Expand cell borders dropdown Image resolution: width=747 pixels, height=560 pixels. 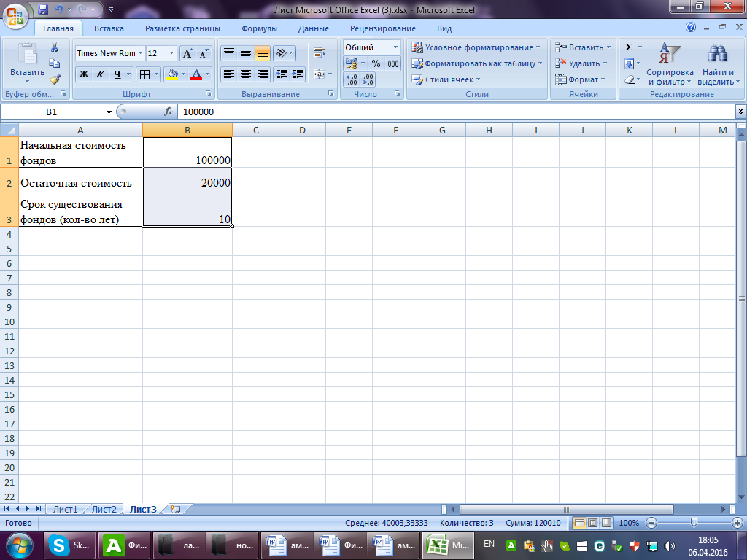point(156,74)
